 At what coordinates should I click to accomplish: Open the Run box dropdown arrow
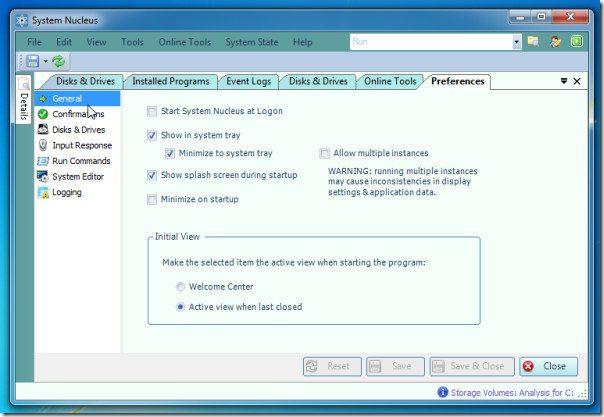[x=517, y=42]
